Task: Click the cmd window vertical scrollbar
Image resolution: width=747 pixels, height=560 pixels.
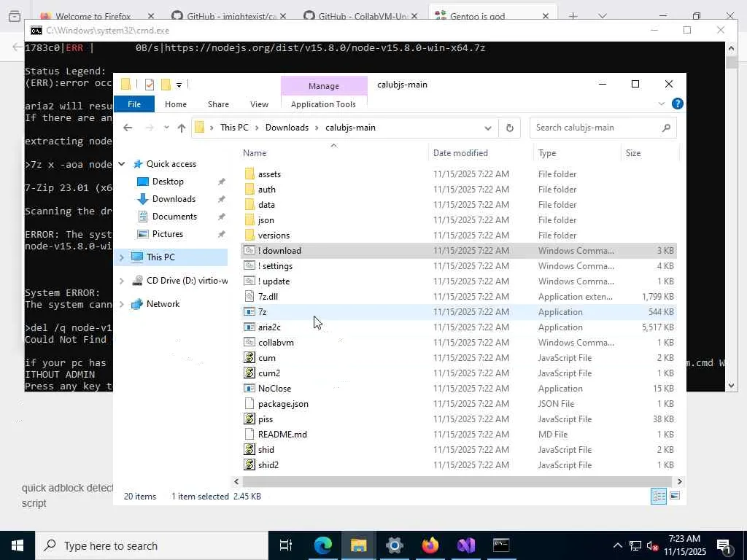Action: [x=731, y=63]
